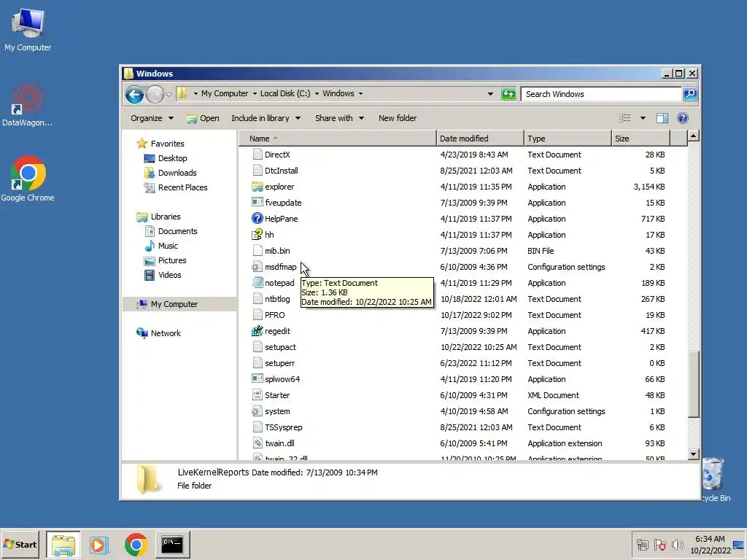Select Favorites in the navigation pane
This screenshot has height=560, width=747.
pyautogui.click(x=167, y=144)
